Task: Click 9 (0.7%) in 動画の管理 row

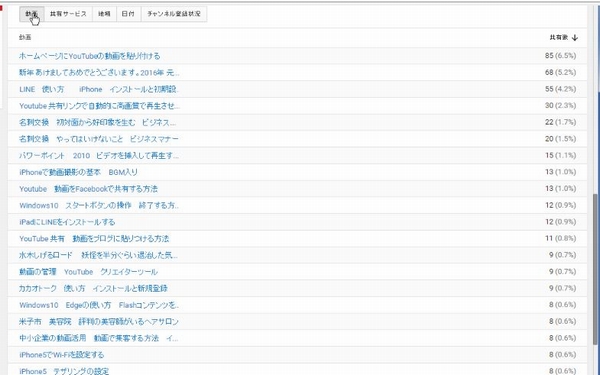Action: coord(562,272)
